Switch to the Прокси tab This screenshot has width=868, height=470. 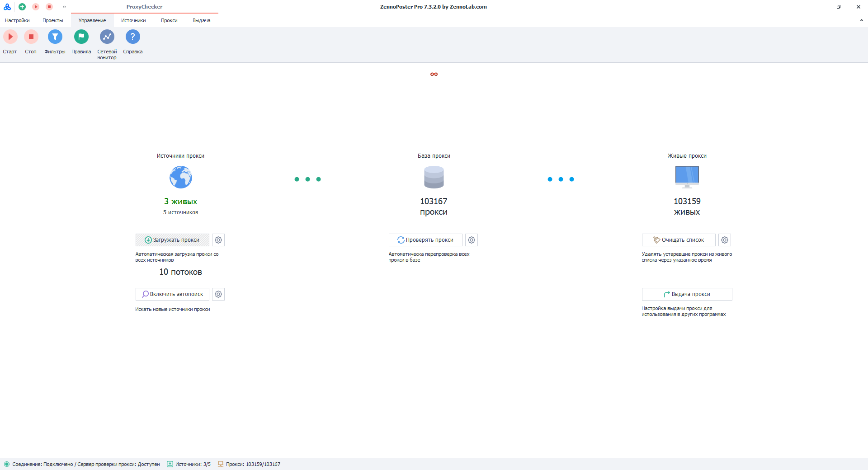coord(169,20)
